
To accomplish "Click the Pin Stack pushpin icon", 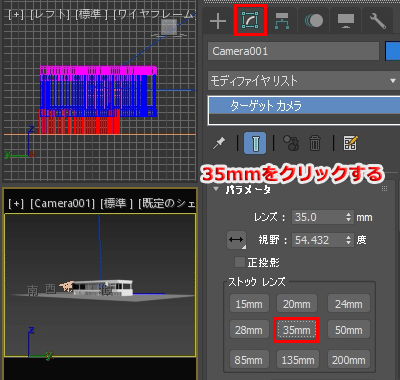I will coord(219,143).
